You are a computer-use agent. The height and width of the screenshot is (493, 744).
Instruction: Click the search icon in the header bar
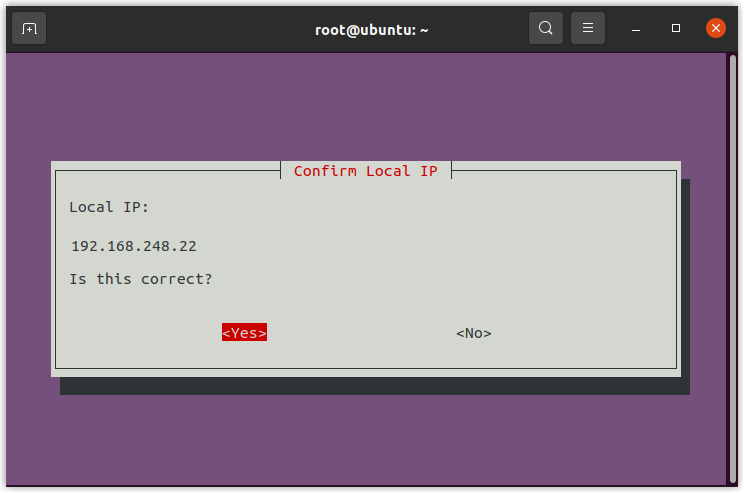tap(546, 28)
